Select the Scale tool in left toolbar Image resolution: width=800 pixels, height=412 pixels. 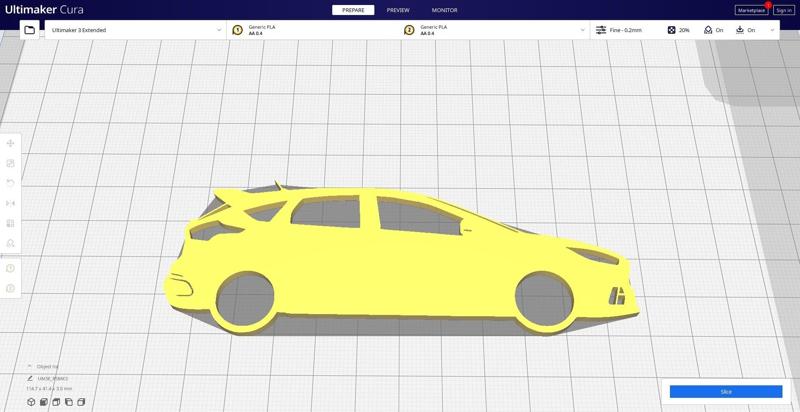[x=10, y=163]
